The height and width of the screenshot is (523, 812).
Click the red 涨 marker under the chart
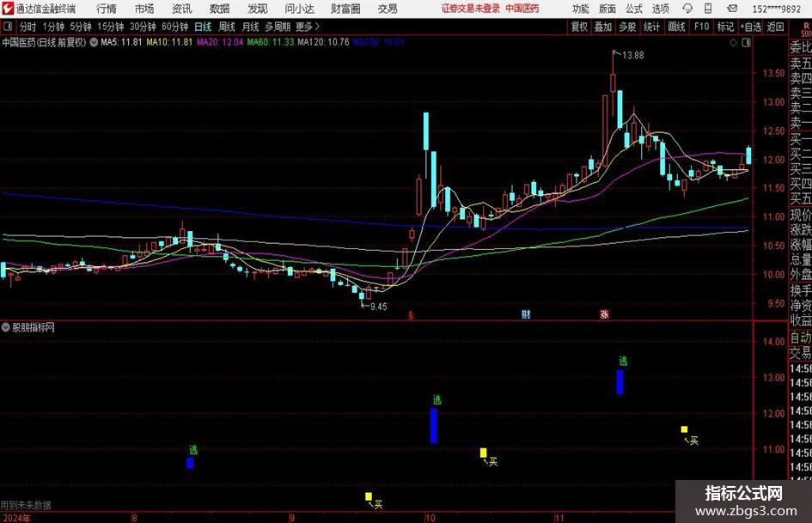coord(604,313)
